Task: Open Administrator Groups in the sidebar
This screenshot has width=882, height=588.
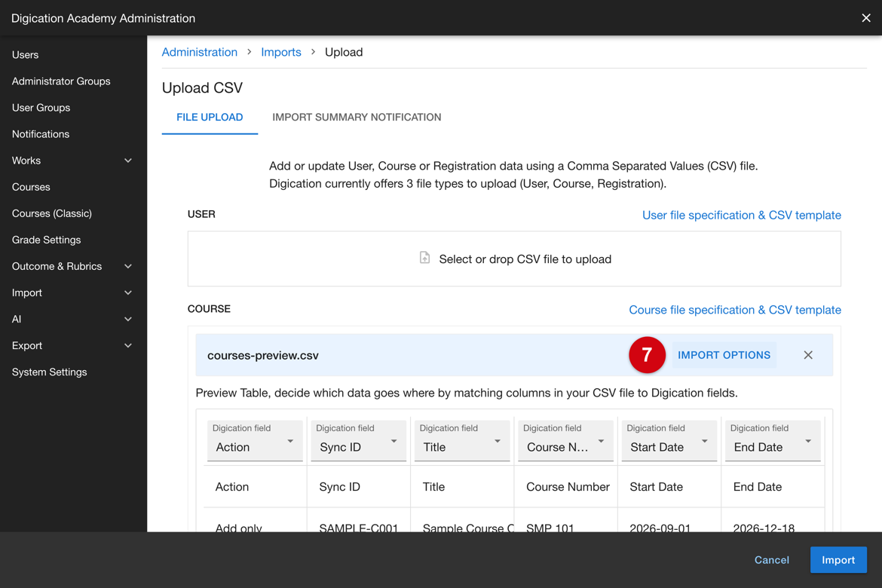Action: [61, 81]
